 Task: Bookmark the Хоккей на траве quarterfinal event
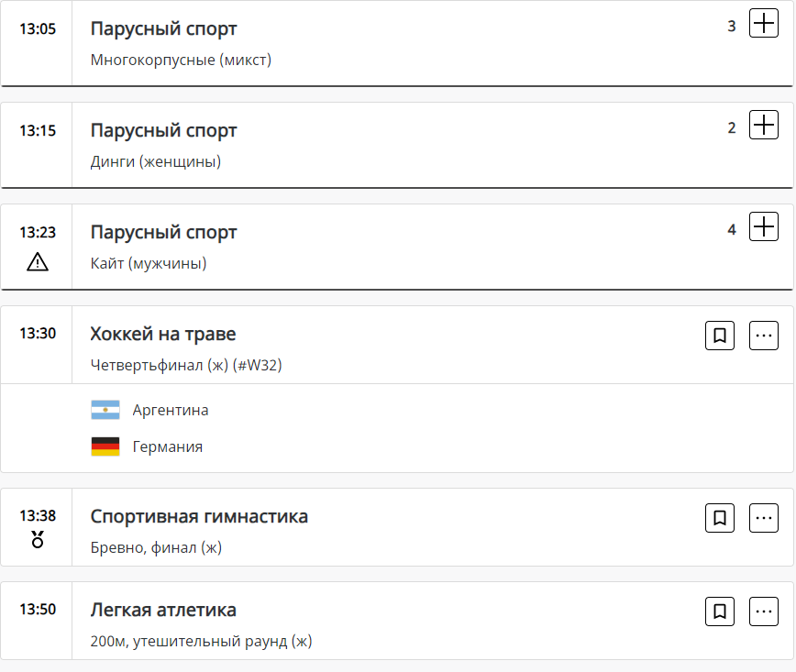click(x=720, y=336)
